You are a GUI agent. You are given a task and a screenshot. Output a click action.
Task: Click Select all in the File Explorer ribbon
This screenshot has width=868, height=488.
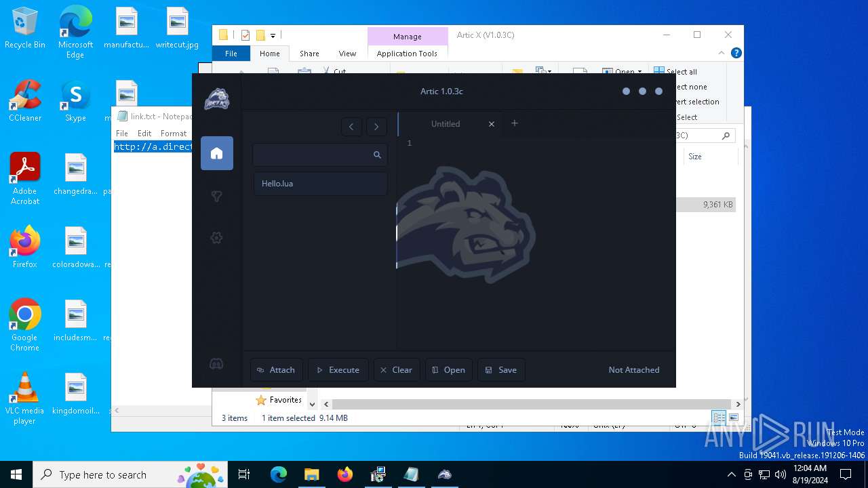pos(675,71)
